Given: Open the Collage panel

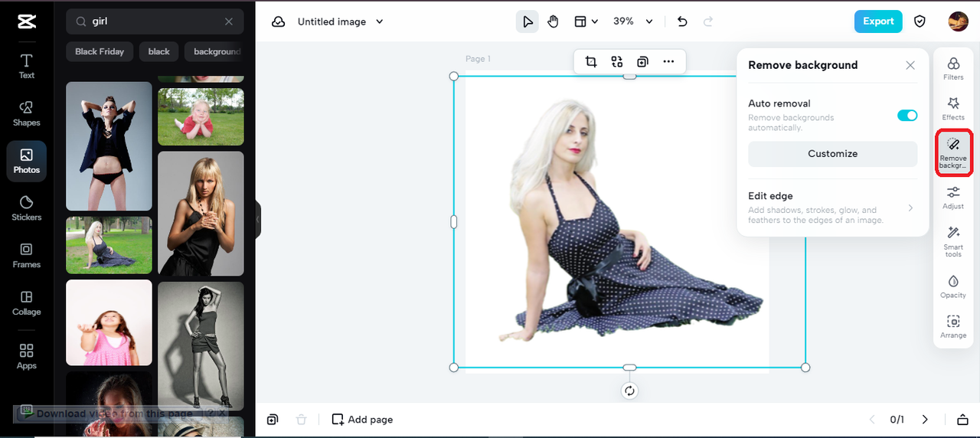Looking at the screenshot, I should [x=26, y=303].
